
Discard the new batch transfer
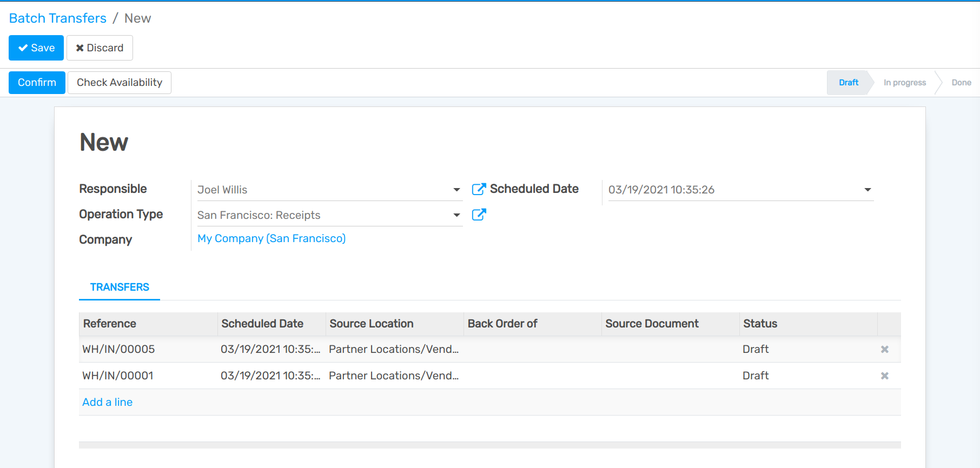point(100,48)
